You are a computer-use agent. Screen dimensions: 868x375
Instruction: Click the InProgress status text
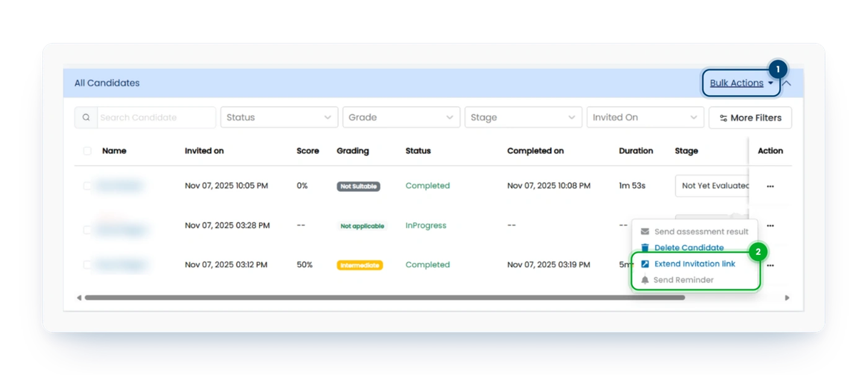click(426, 225)
